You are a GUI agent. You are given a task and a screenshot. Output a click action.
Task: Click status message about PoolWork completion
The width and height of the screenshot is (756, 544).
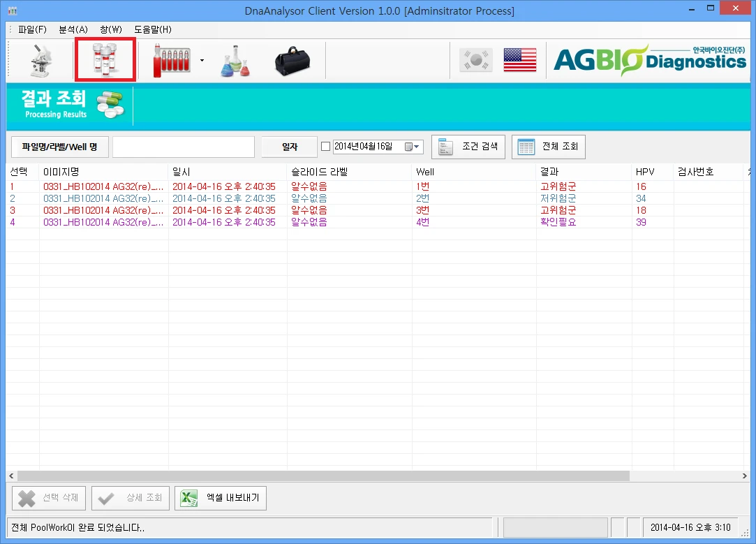[x=78, y=528]
